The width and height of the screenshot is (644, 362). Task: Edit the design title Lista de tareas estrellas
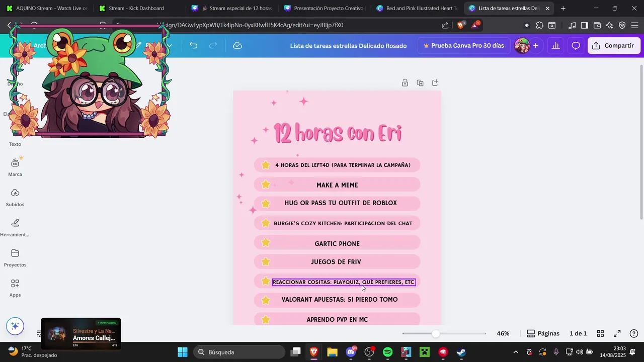(348, 45)
